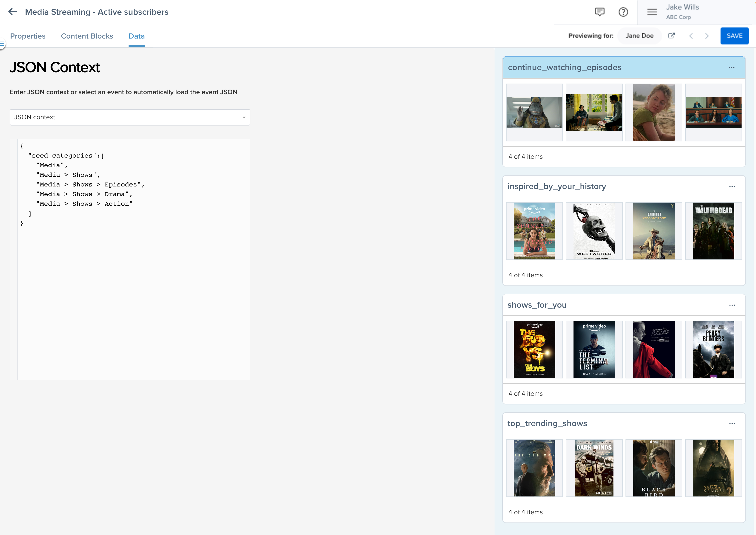Click the living room scene episode thumbnail

594,112
